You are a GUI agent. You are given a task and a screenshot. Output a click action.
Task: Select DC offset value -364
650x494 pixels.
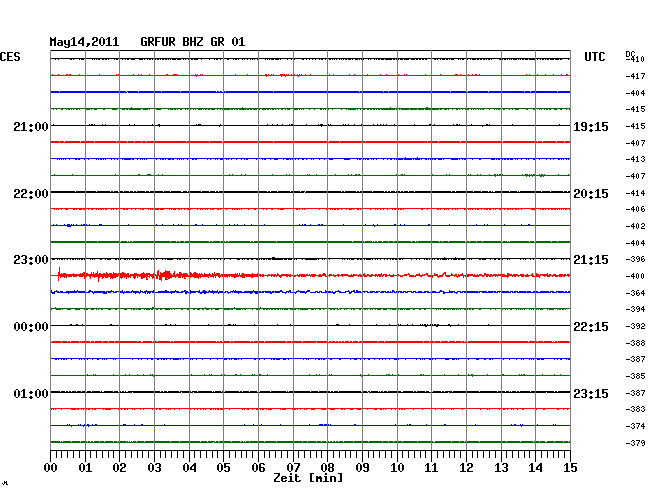635,293
